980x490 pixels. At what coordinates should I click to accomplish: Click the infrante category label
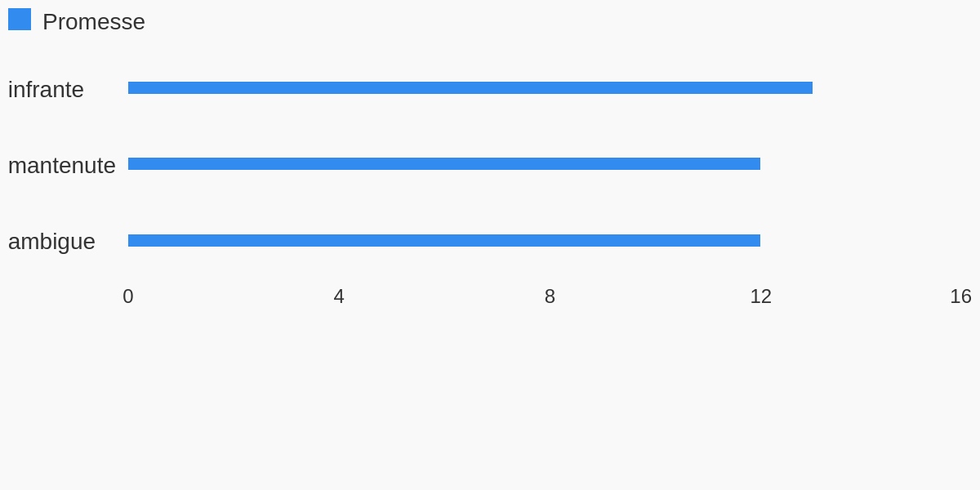(46, 89)
